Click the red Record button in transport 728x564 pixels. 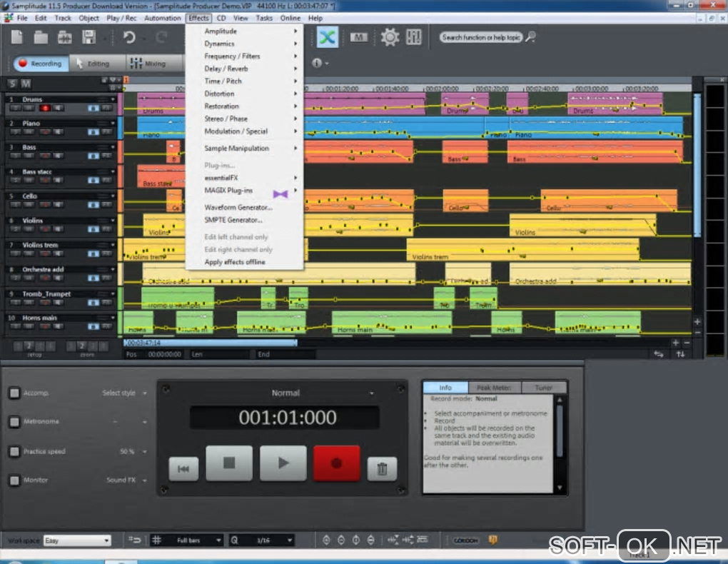click(x=337, y=463)
